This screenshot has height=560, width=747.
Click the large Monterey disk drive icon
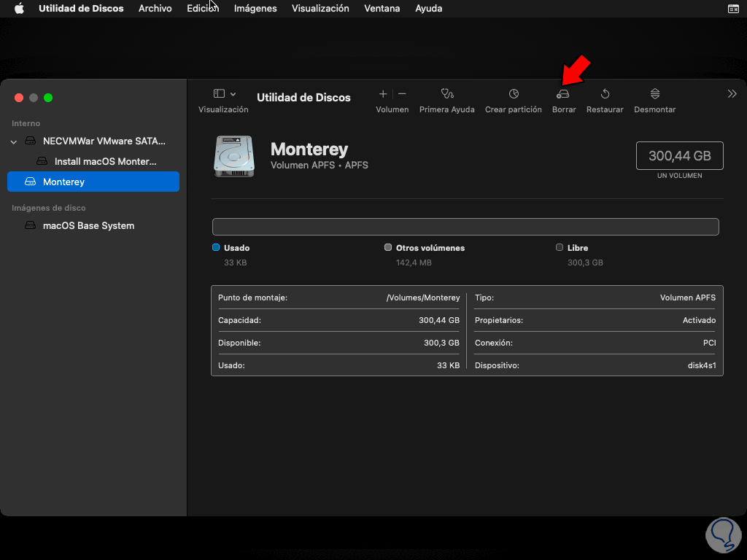point(234,156)
